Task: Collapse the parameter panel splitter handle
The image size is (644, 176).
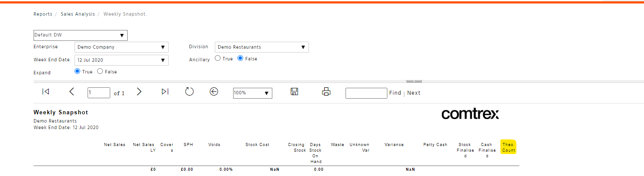Action: pos(414,81)
